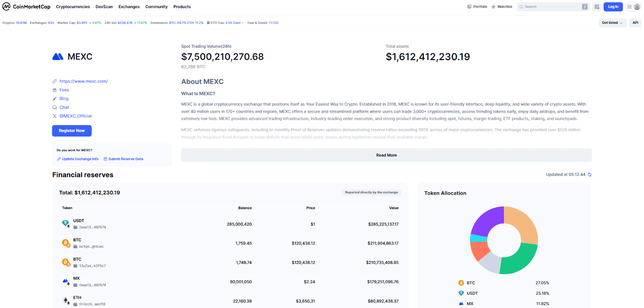The height and width of the screenshot is (308, 644).
Task: Click the MX legend icon in Token Allocation
Action: pos(461,304)
